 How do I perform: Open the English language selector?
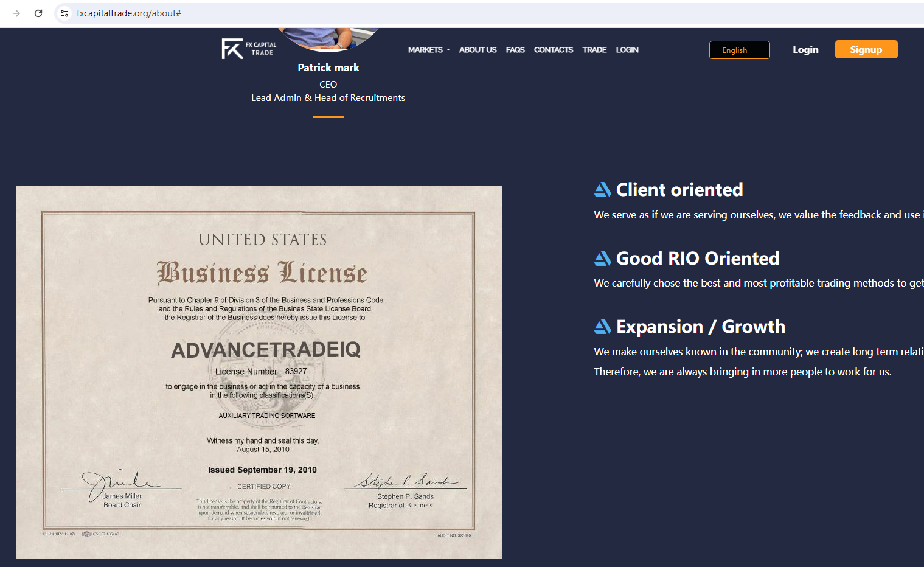coord(739,50)
